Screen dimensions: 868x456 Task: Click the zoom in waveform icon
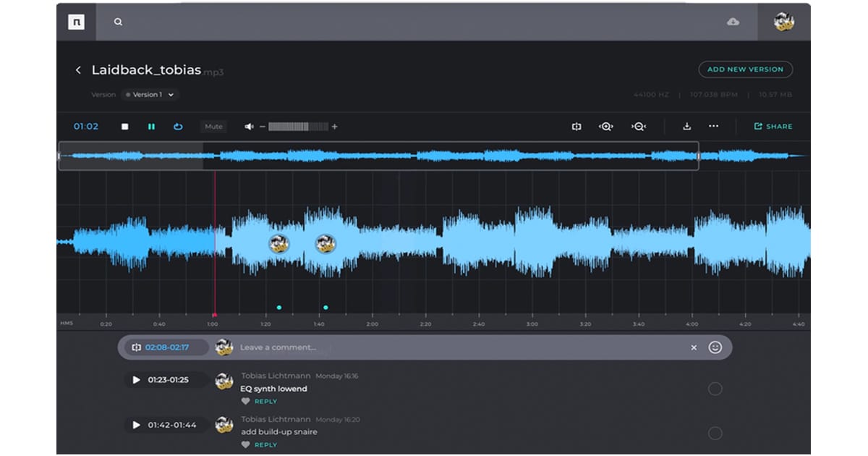[606, 127]
